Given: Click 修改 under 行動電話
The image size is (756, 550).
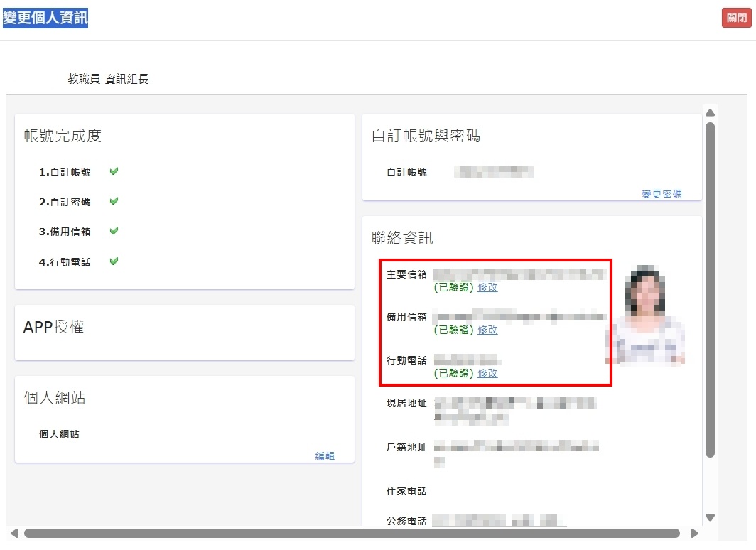Looking at the screenshot, I should (x=487, y=373).
